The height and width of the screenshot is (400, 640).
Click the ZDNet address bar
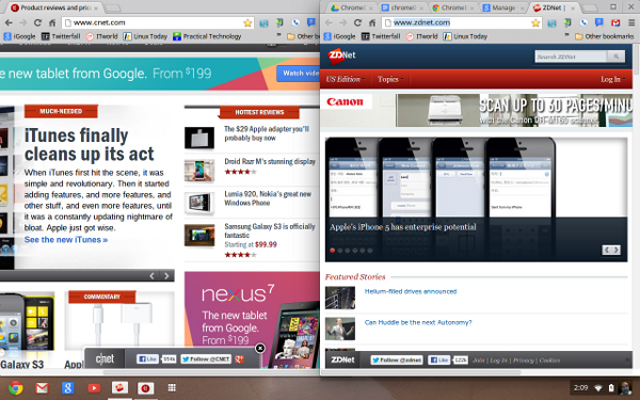pos(459,23)
